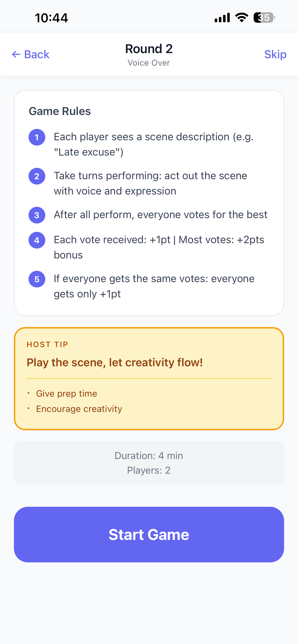
Task: Tap the Voice Over subtitle
Action: pyautogui.click(x=149, y=63)
